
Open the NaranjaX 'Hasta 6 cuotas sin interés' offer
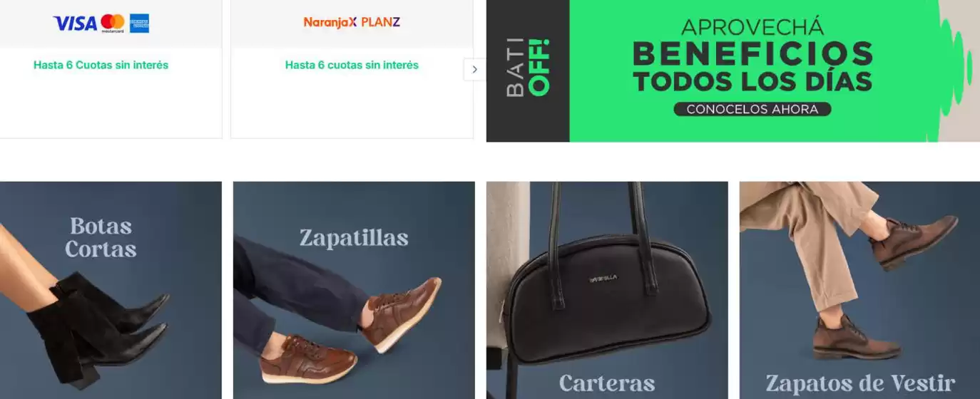[352, 65]
